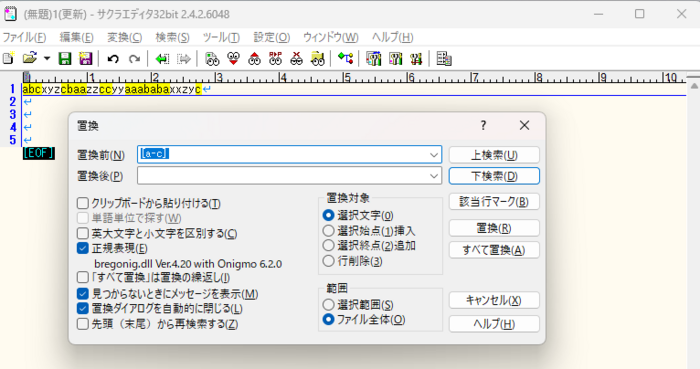Click the green save floppy icon
Image resolution: width=700 pixels, height=369 pixels.
(x=65, y=58)
